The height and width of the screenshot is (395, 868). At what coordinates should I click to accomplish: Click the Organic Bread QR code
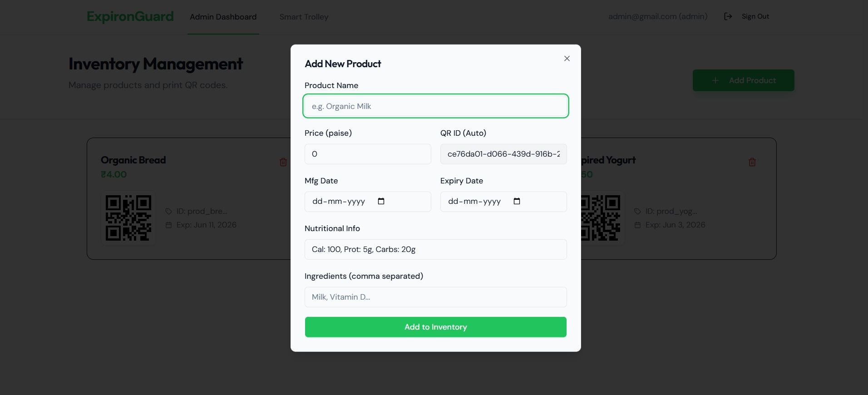click(128, 218)
